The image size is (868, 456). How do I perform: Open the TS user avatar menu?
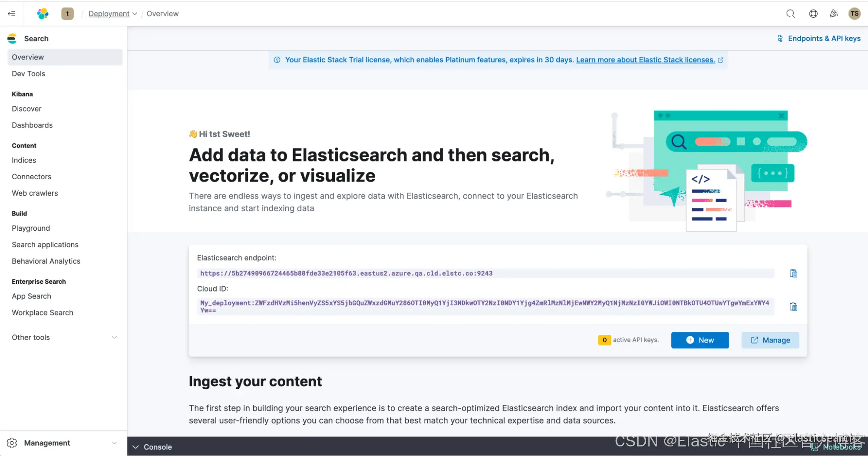pos(854,14)
